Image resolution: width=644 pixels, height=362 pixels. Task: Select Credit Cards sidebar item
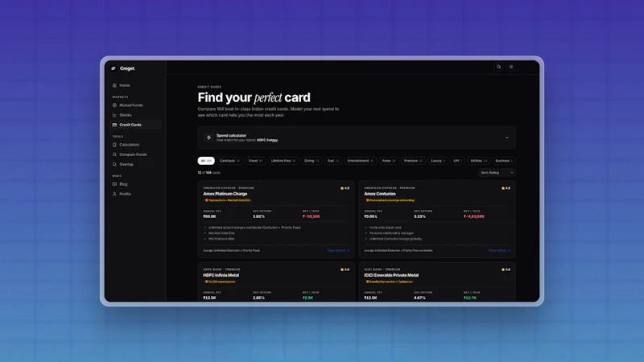coord(135,125)
